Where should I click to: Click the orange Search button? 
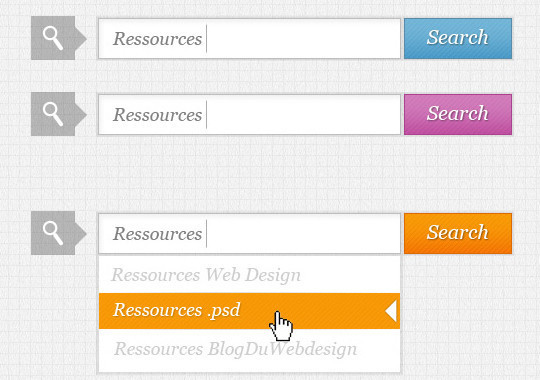pyautogui.click(x=458, y=233)
